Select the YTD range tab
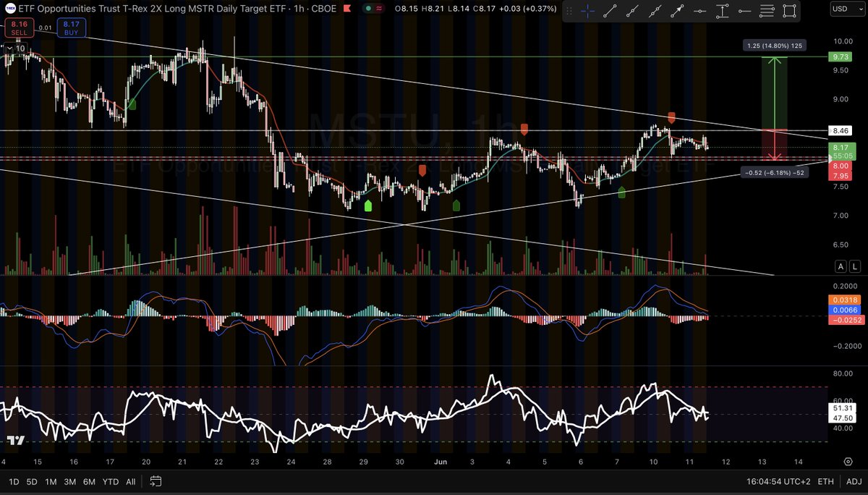The width and height of the screenshot is (868, 495). coord(110,481)
